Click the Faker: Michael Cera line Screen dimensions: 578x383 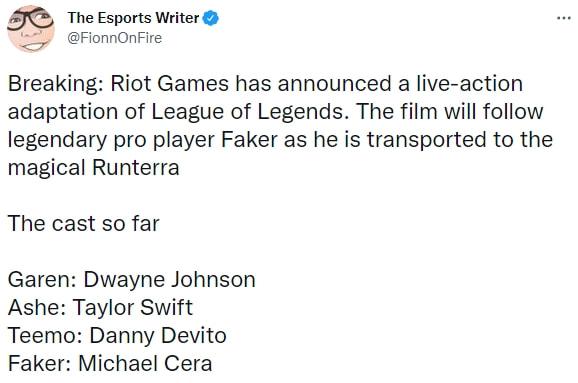[x=110, y=364]
